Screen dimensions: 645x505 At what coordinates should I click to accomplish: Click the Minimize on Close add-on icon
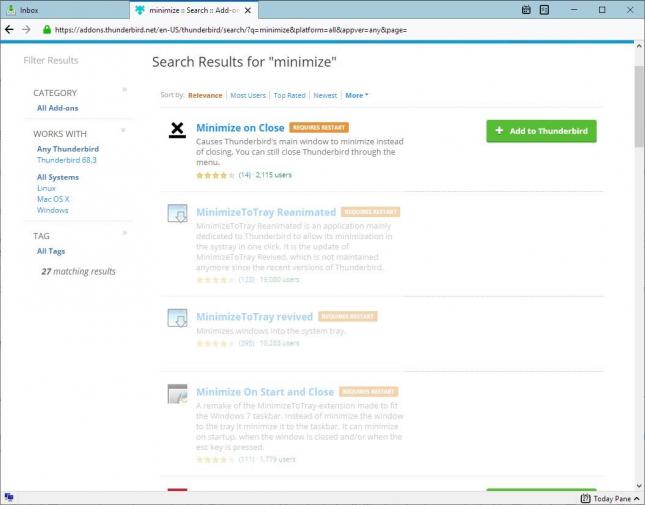[x=177, y=130]
